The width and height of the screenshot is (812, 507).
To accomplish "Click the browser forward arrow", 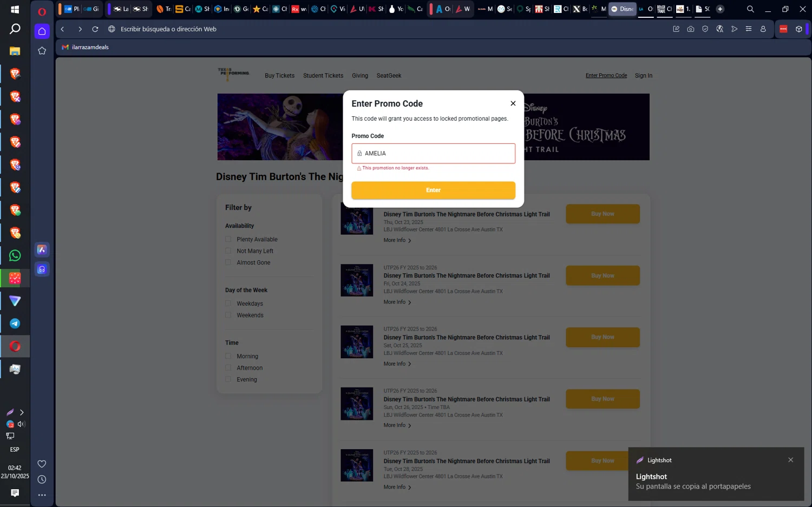I will point(80,29).
